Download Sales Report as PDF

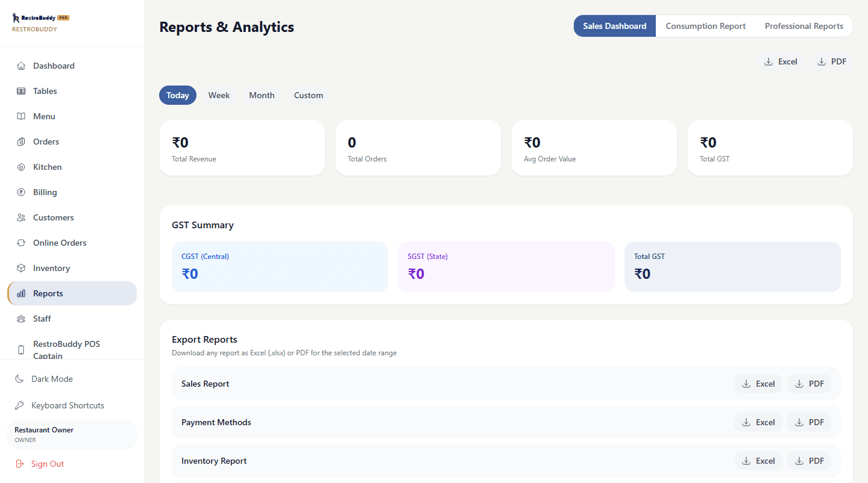[x=809, y=384]
